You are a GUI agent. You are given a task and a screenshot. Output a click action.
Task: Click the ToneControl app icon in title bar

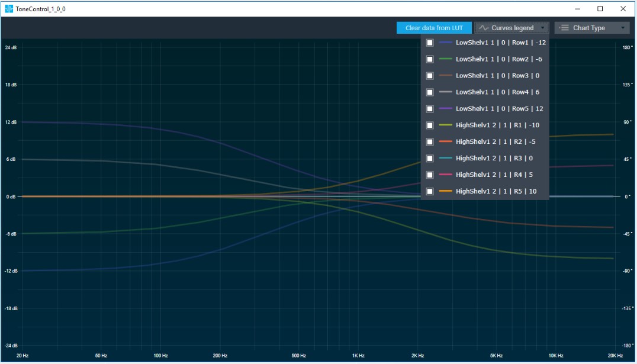coord(9,8)
